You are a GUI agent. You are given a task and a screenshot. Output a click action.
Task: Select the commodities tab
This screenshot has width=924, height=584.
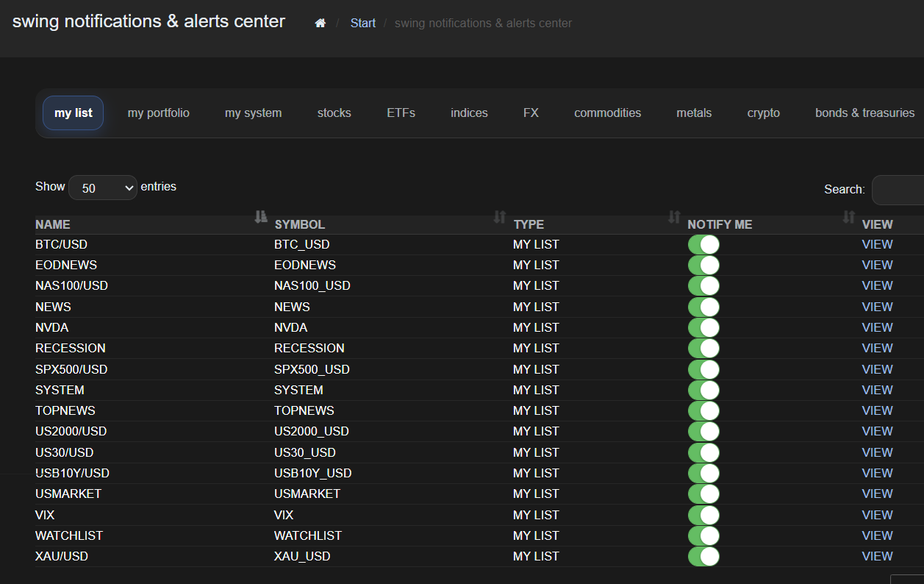[x=607, y=113]
